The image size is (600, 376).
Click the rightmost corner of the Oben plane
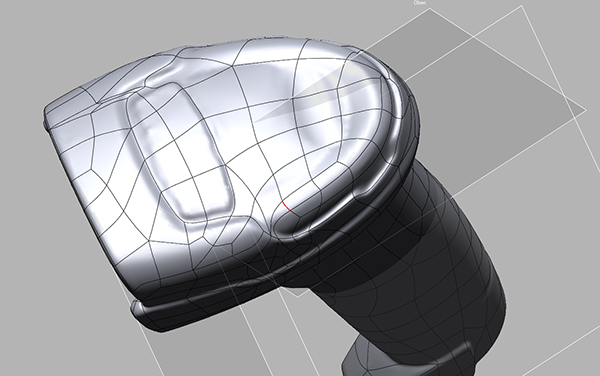tap(586, 110)
